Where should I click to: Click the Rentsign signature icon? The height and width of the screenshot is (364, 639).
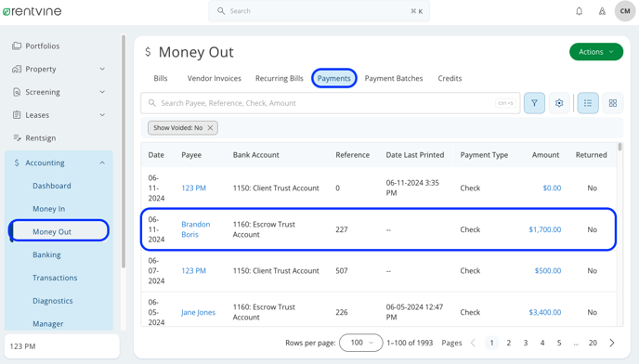click(17, 137)
